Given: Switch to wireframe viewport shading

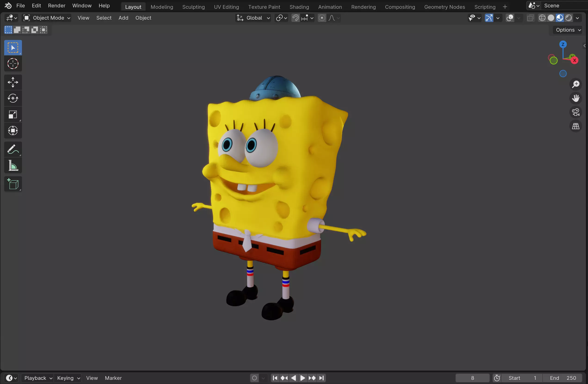Looking at the screenshot, I should [x=542, y=18].
